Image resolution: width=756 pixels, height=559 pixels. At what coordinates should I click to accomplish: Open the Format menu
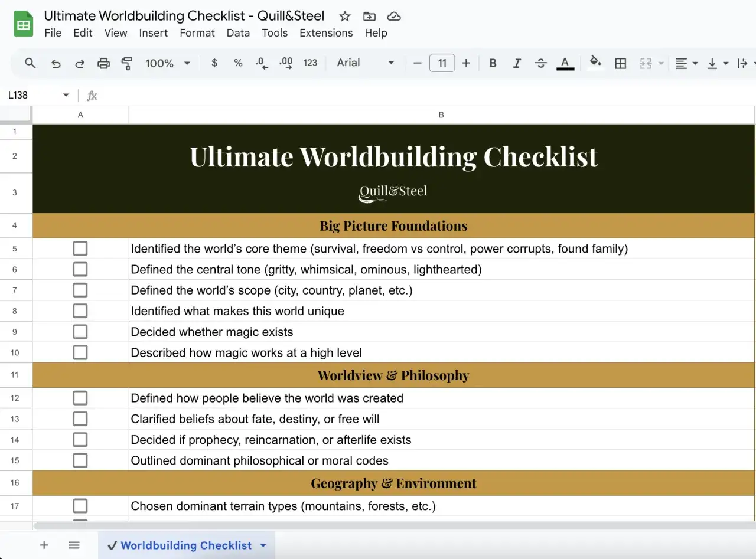(x=197, y=33)
